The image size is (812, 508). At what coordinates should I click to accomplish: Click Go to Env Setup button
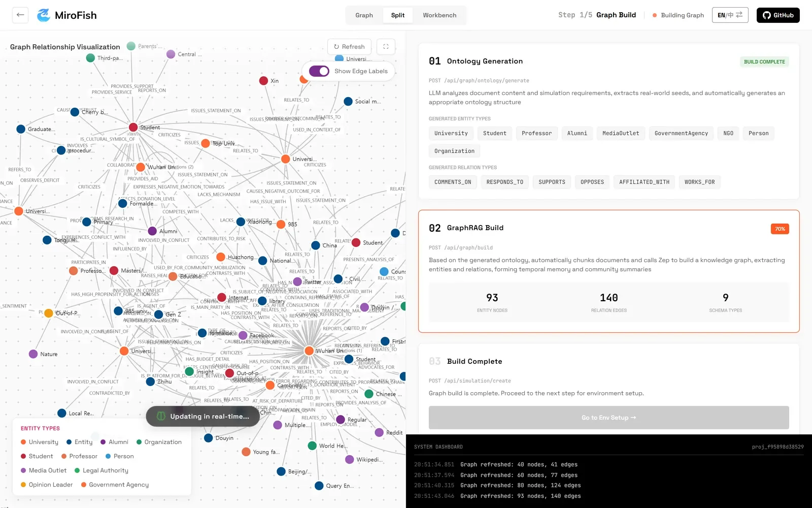pyautogui.click(x=608, y=418)
